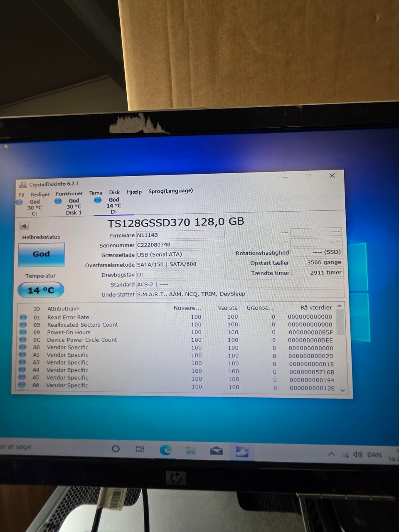Image resolution: width=399 pixels, height=532 pixels.
Task: Click raw value 00000005716B
Action: pyautogui.click(x=312, y=372)
